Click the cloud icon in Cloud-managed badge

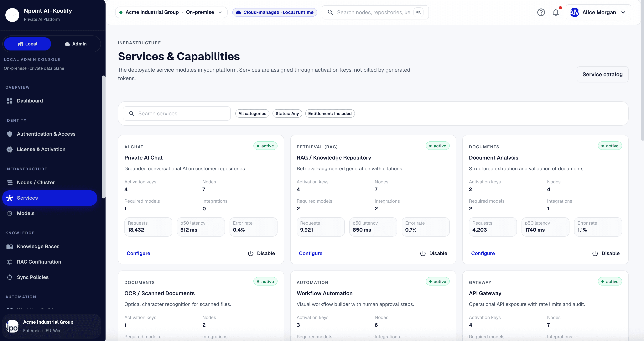tap(238, 12)
